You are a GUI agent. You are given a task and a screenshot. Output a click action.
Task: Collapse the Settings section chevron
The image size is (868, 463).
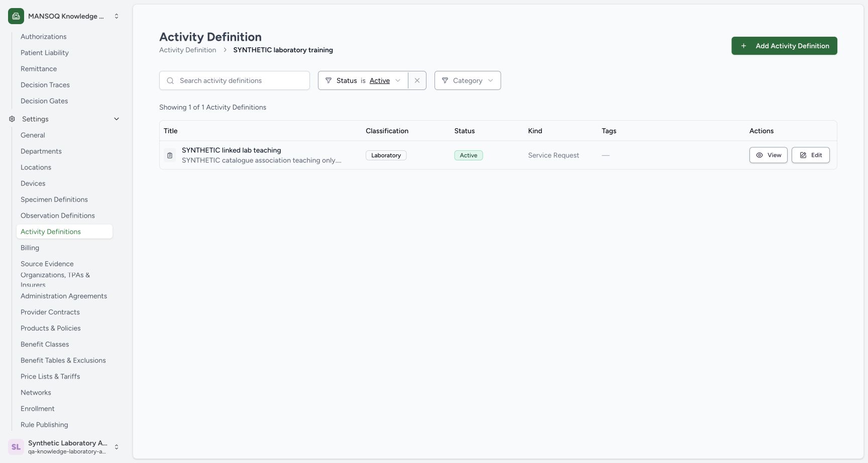117,119
